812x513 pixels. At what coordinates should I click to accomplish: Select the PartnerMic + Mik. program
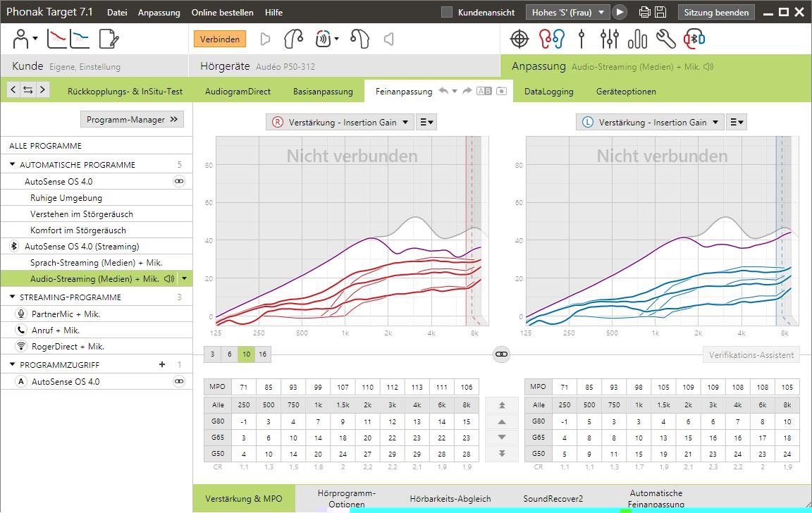click(66, 314)
